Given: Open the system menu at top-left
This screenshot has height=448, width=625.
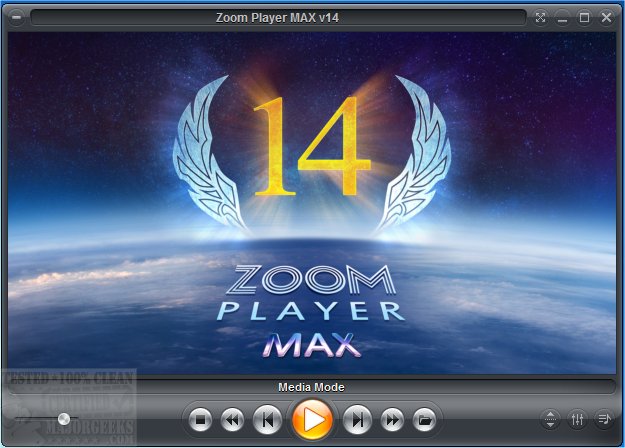Looking at the screenshot, I should 15,17.
